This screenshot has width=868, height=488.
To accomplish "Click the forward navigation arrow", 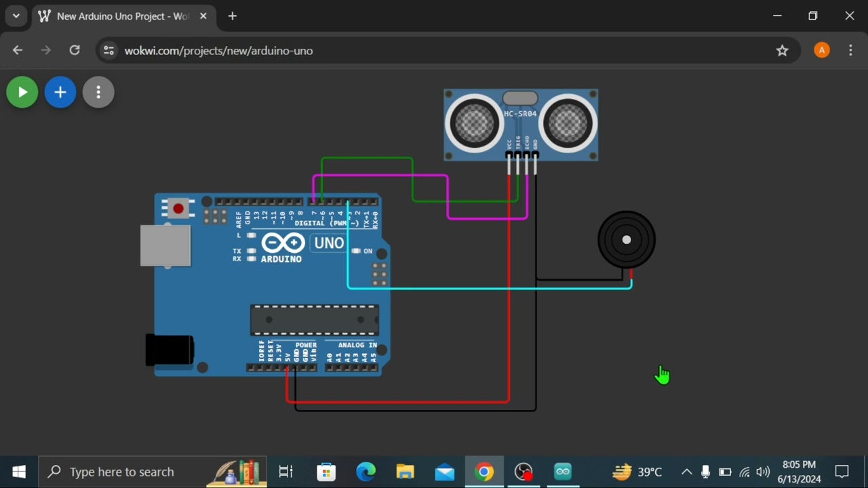I will 46,50.
